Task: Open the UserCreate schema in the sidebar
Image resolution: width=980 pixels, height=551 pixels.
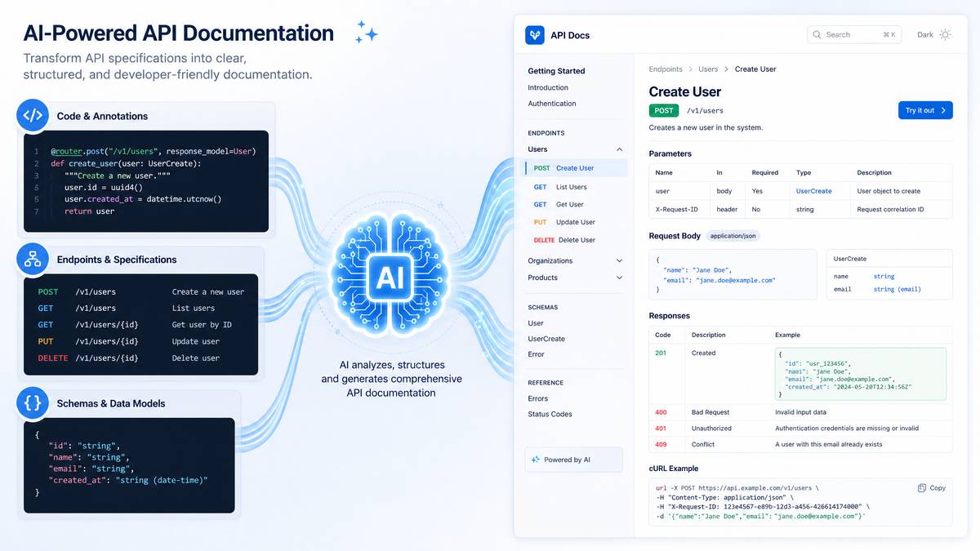Action: pyautogui.click(x=546, y=339)
